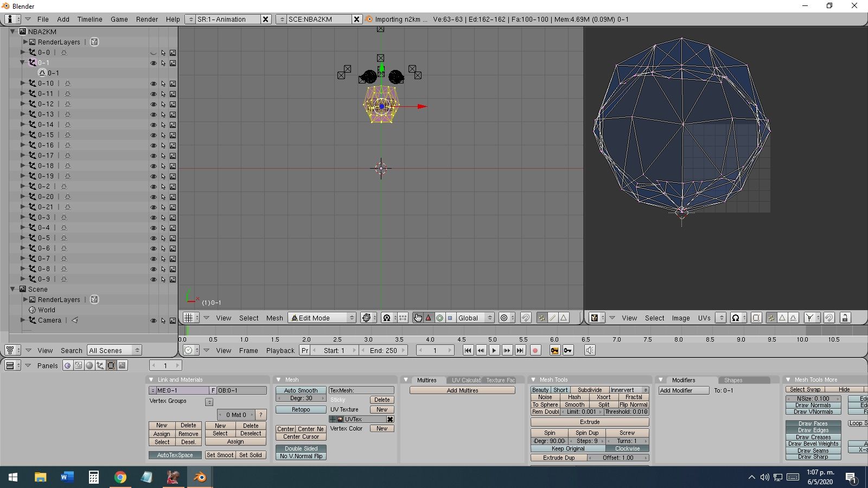Expand the 0-10 object in outliner
Screen dimensions: 868x488
click(23, 83)
